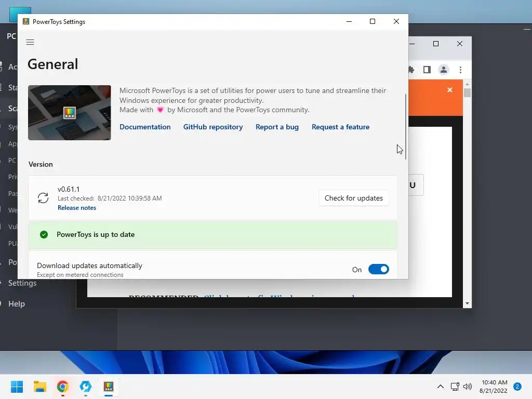Click the Chrome extensions puzzle icon
The width and height of the screenshot is (532, 399).
click(x=411, y=70)
